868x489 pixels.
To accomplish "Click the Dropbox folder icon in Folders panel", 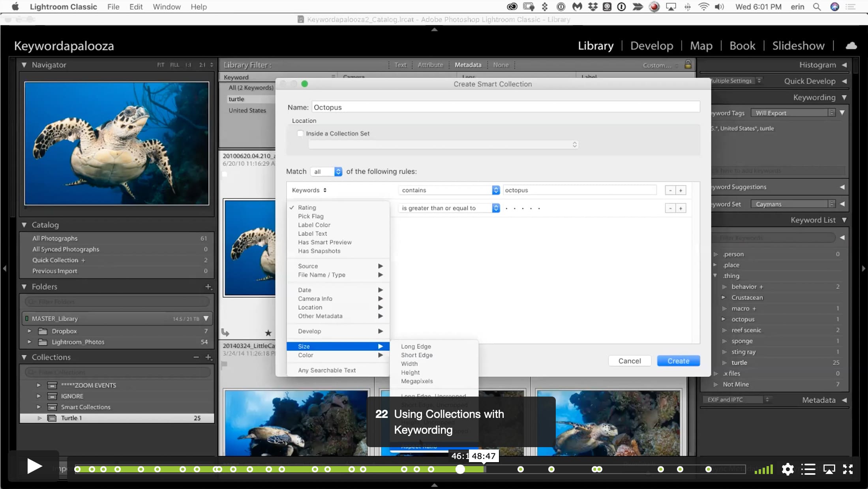I will coord(43,331).
